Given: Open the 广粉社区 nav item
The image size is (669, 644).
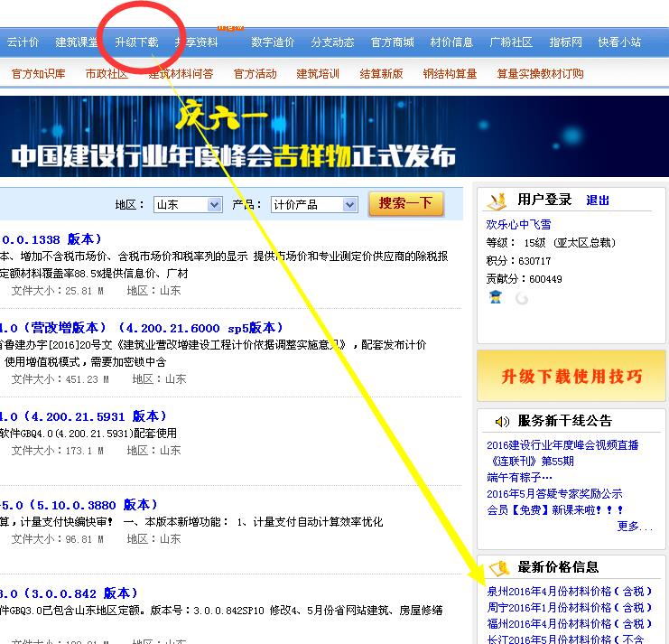Looking at the screenshot, I should [x=511, y=42].
